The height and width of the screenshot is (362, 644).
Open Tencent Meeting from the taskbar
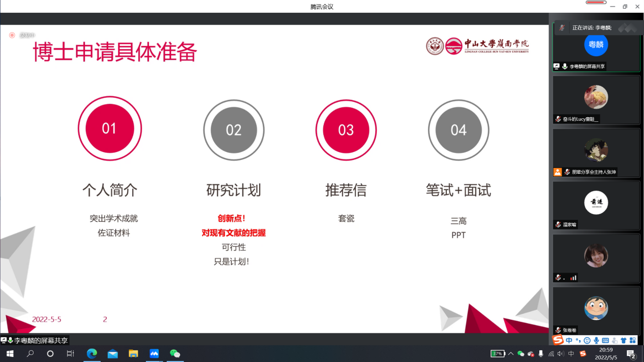(154, 354)
